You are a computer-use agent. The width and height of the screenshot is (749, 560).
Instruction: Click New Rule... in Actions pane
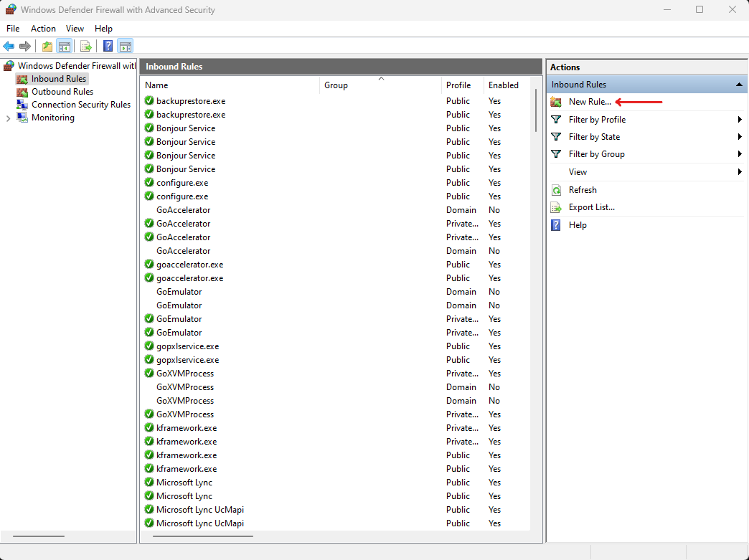590,102
